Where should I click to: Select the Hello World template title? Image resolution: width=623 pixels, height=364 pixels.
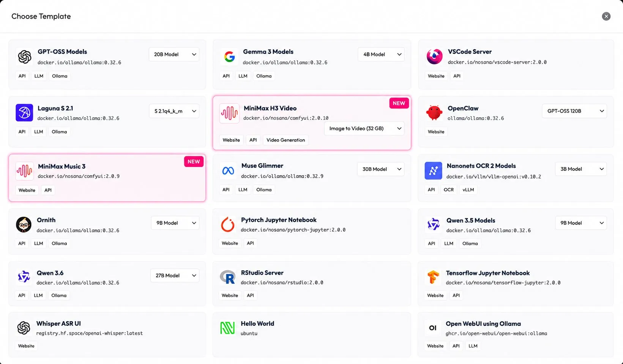pos(257,323)
